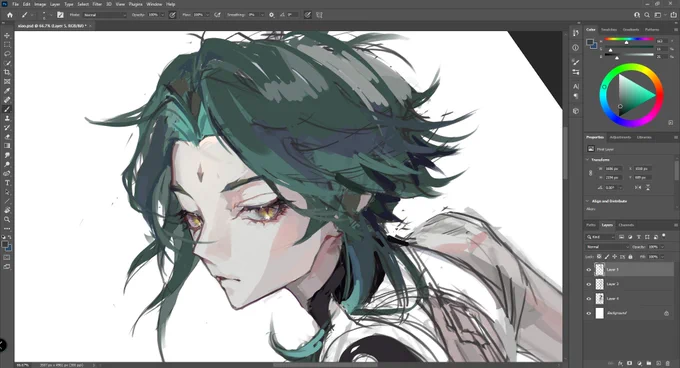Click the search icon at top right
Screen dimensions: 680x368
coord(647,15)
